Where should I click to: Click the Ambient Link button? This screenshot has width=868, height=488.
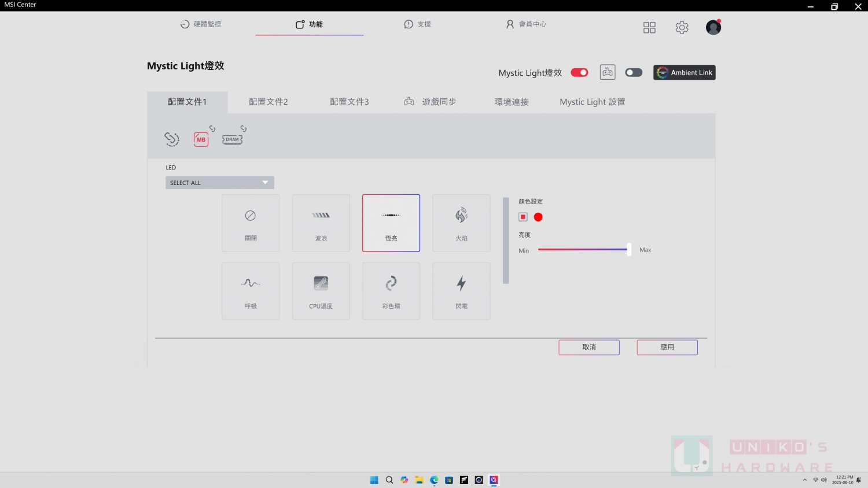(x=685, y=72)
